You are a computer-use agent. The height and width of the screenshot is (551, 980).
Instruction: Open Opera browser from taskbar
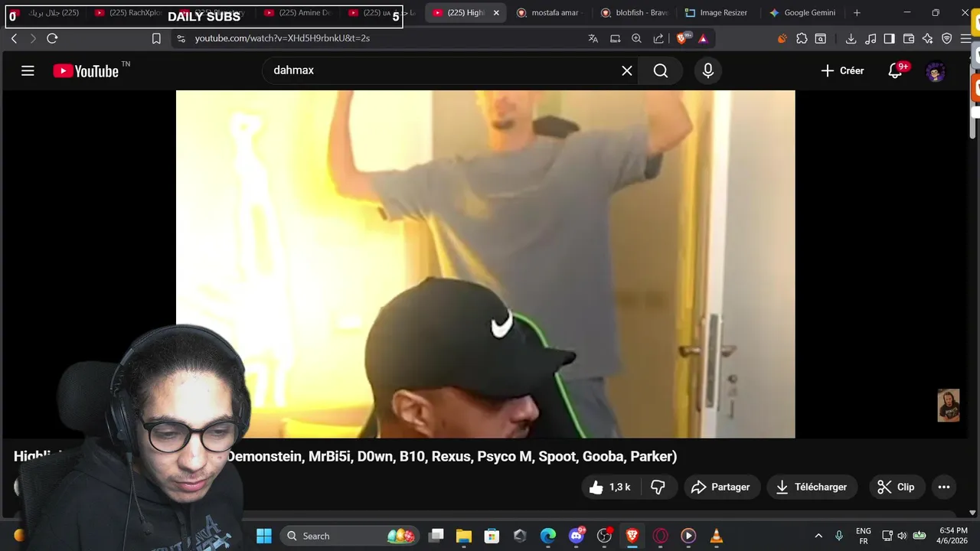(x=660, y=536)
